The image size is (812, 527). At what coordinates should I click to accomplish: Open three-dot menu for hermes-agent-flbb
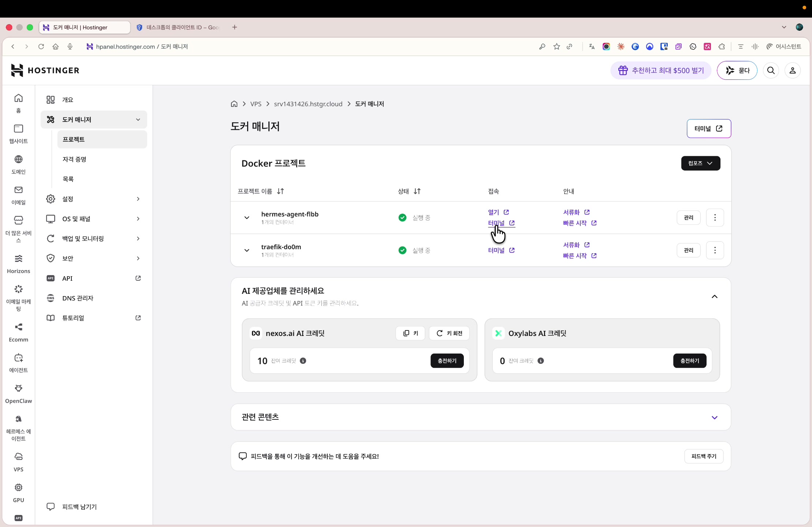(x=715, y=218)
